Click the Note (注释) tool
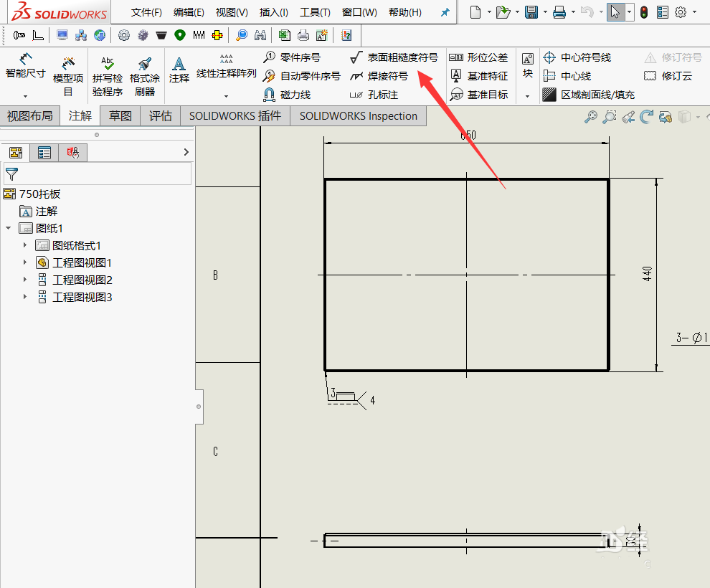Viewport: 710px width, 588px height. pos(179,70)
